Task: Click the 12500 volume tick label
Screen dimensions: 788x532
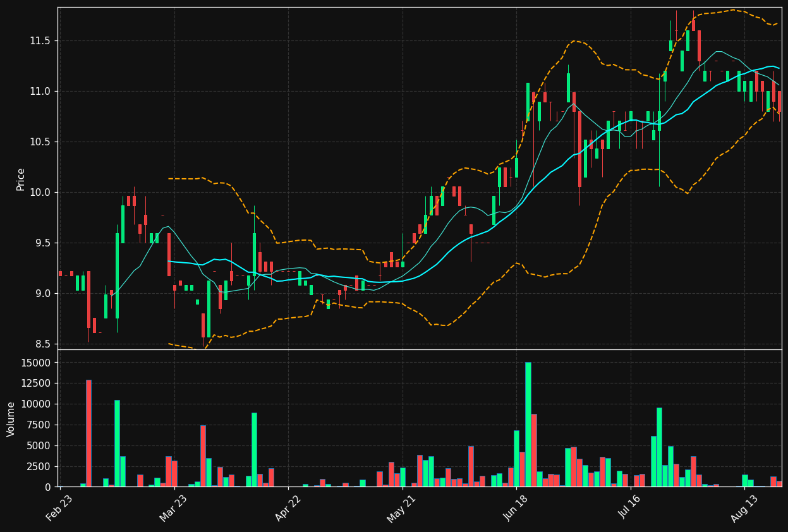Action: 37,383
